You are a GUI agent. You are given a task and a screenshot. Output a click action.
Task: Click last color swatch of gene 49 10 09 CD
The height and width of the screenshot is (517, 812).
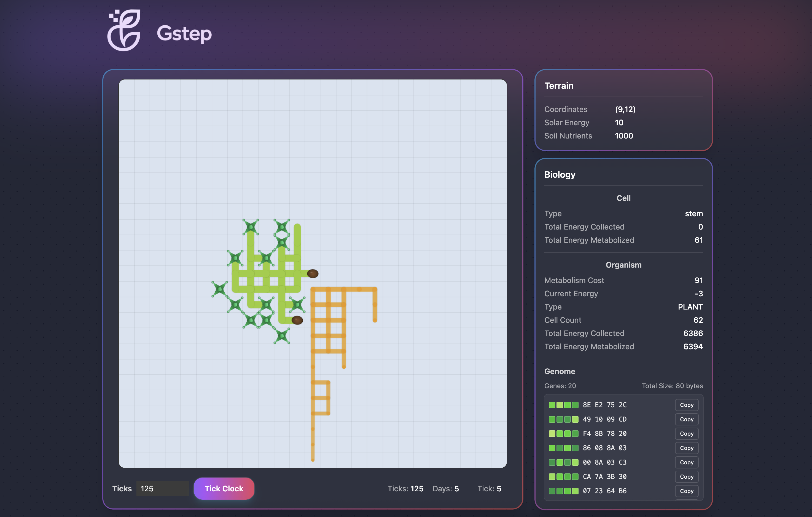point(575,419)
